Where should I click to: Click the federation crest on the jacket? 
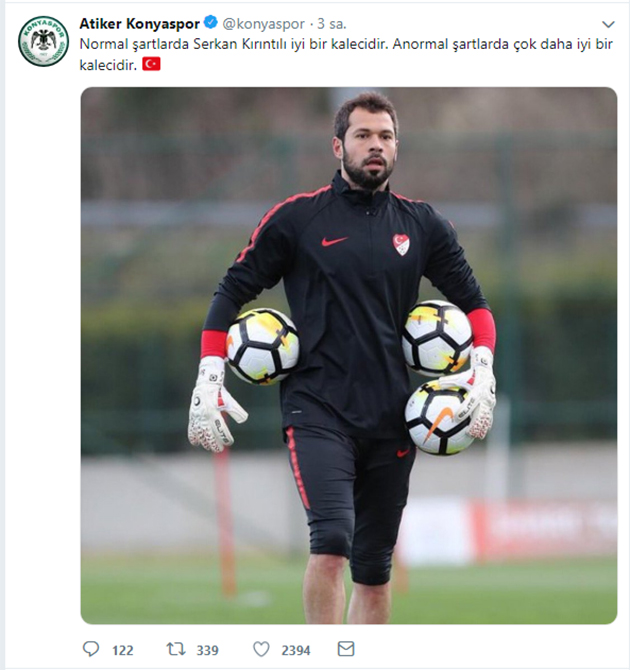click(x=400, y=245)
